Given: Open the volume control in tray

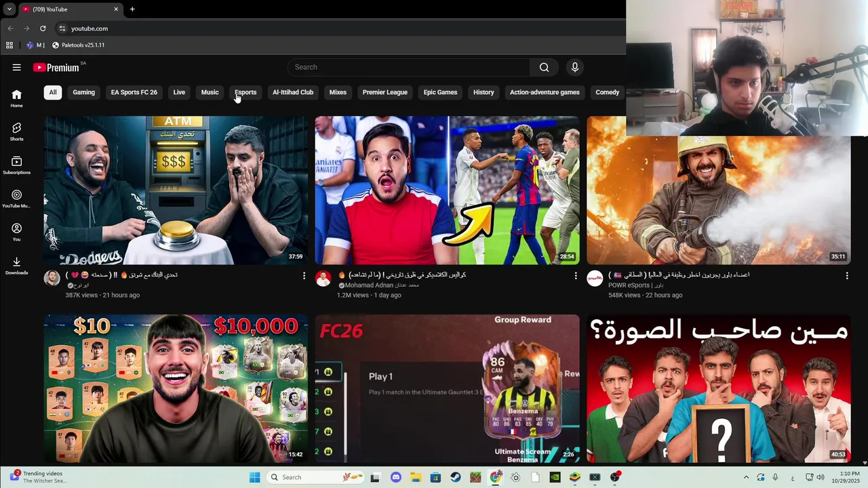Looking at the screenshot, I should [821, 477].
